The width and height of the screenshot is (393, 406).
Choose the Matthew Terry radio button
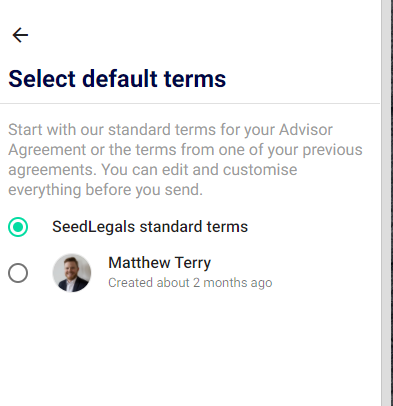tap(18, 273)
